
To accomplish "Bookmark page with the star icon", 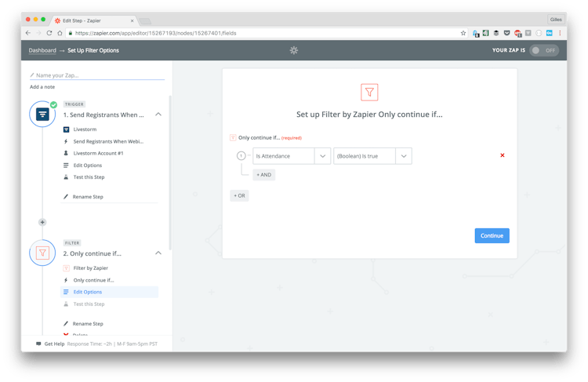I will click(463, 33).
